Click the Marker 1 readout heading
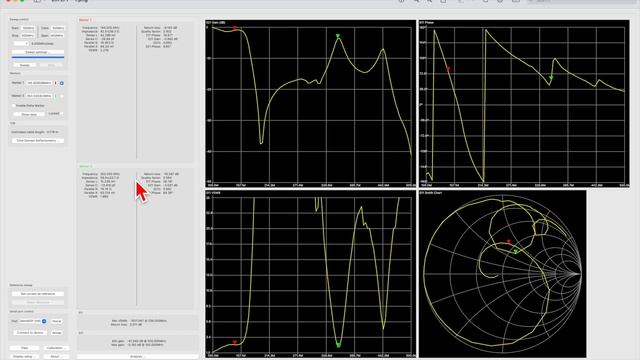This screenshot has height=360, width=640. click(x=85, y=20)
